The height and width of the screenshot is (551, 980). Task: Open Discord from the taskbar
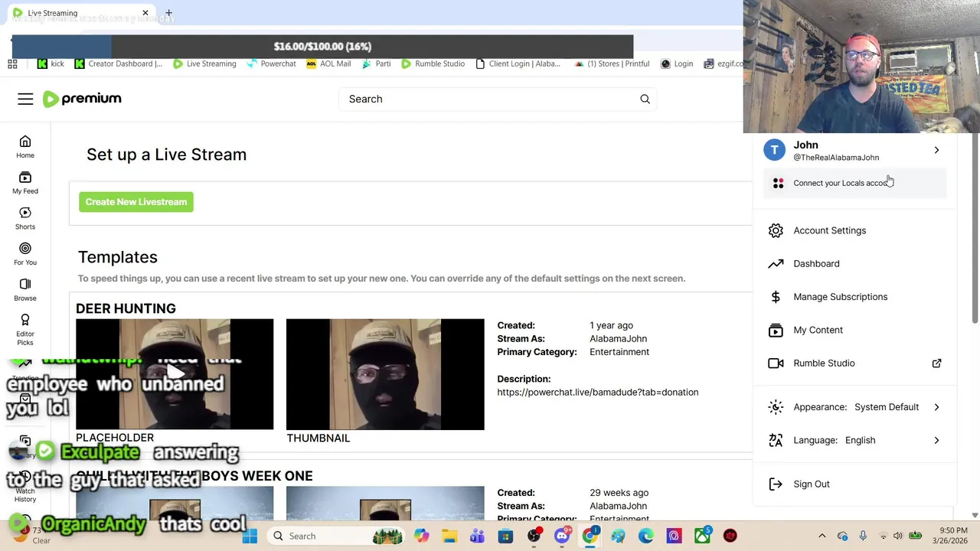(x=562, y=536)
